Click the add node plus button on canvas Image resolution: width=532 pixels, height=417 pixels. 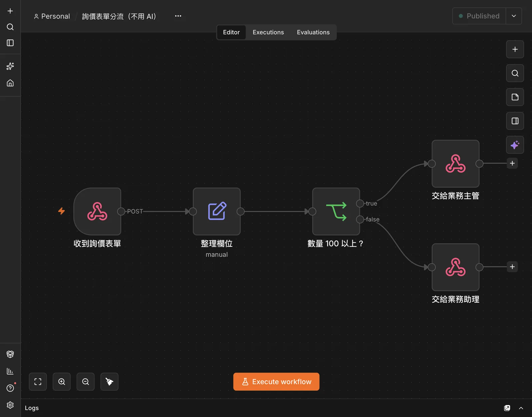point(515,49)
